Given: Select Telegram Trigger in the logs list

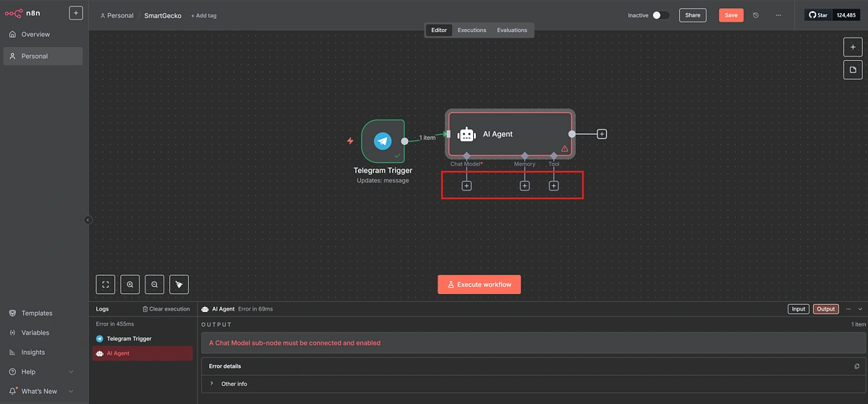Looking at the screenshot, I should click(129, 339).
